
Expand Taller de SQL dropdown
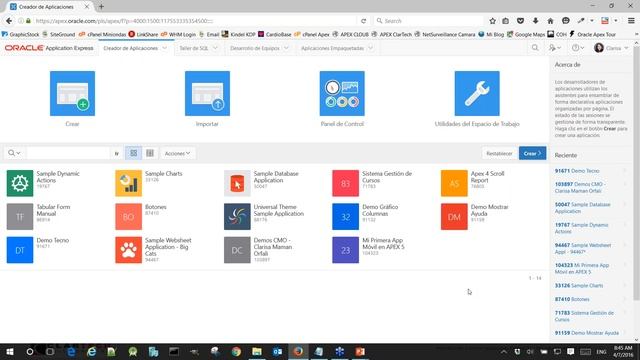pos(215,48)
